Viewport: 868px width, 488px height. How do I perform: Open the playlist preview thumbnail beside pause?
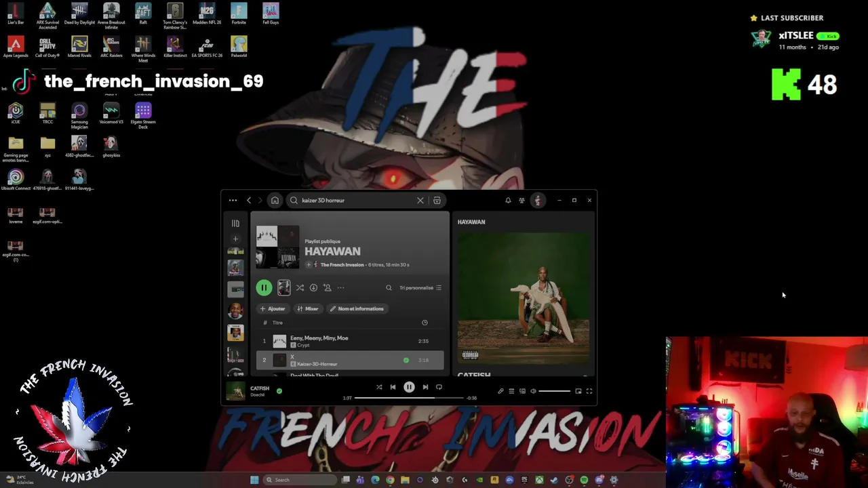click(x=284, y=288)
